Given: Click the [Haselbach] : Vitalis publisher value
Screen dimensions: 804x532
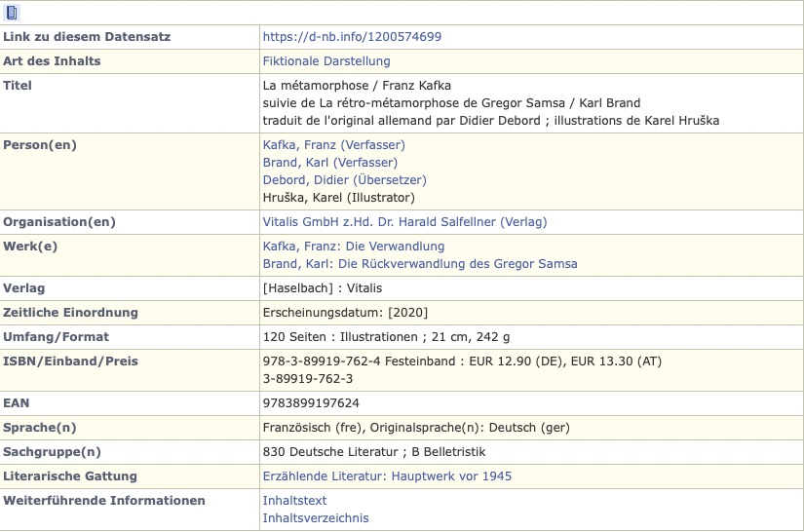Looking at the screenshot, I should 323,288.
